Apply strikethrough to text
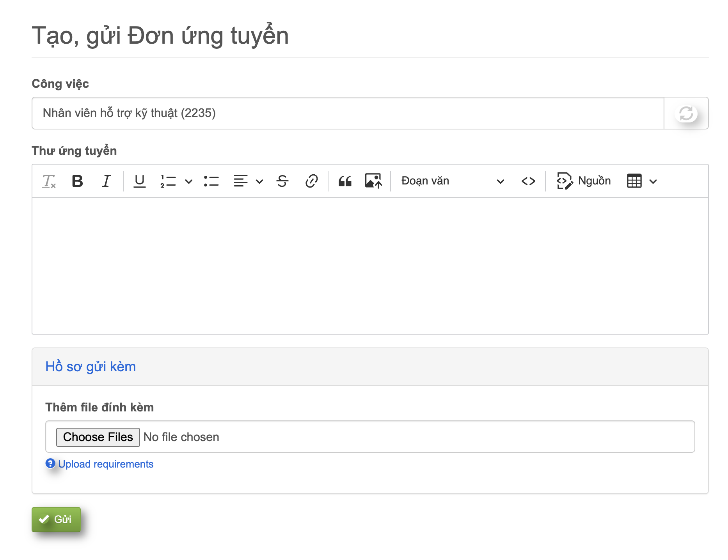This screenshot has height=560, width=728. tap(282, 181)
